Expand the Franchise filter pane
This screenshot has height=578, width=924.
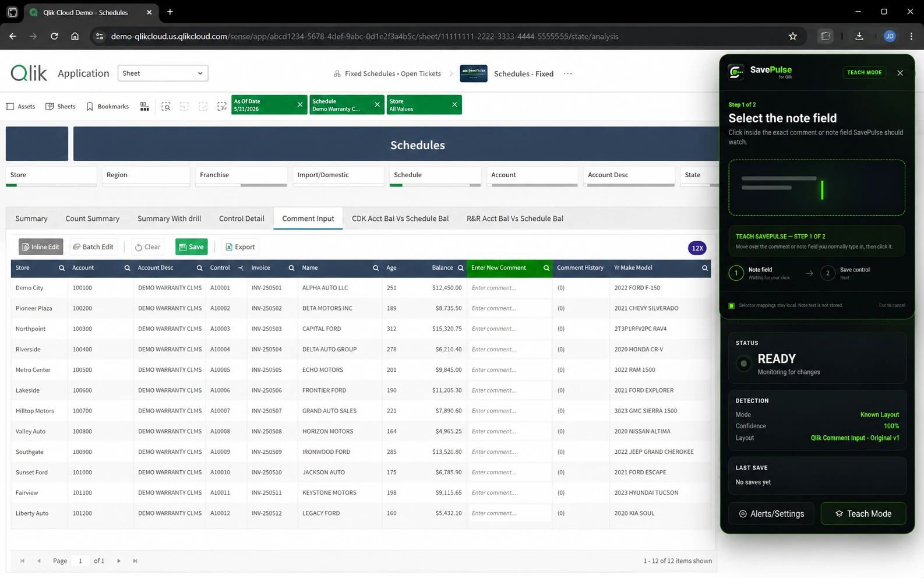point(241,176)
